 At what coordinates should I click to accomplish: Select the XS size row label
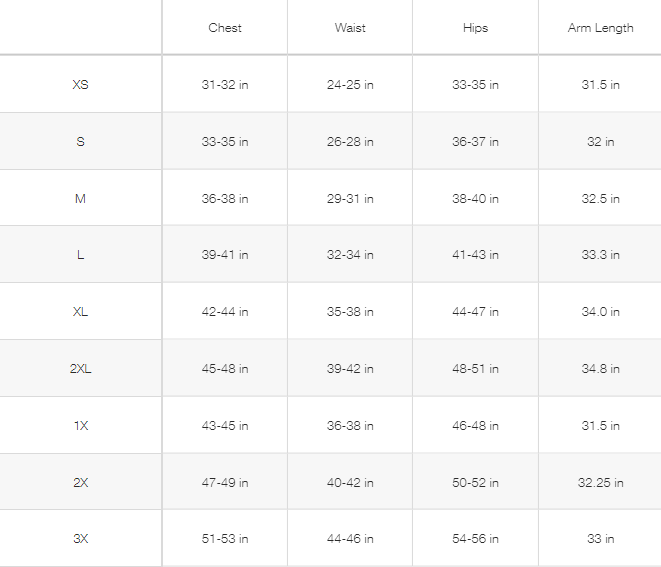[81, 85]
